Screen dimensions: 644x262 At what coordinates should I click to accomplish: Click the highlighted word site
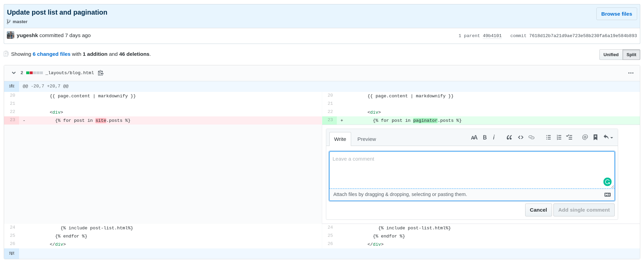click(x=101, y=120)
